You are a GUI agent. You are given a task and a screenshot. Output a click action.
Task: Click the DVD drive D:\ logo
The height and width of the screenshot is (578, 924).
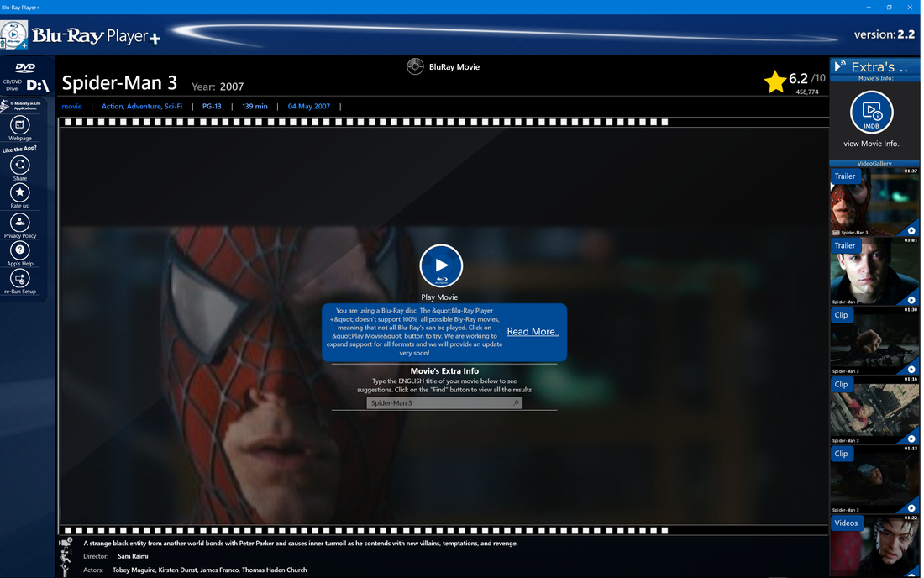pyautogui.click(x=26, y=78)
